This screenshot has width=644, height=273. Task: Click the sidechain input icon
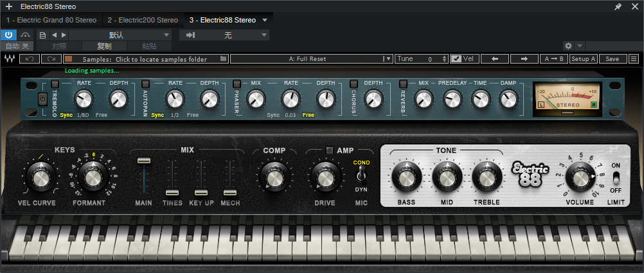coord(190,35)
